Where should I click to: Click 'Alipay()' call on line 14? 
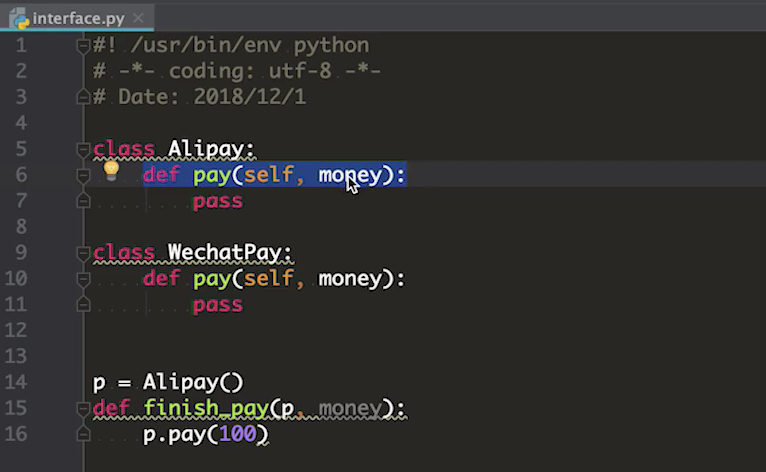tap(193, 382)
